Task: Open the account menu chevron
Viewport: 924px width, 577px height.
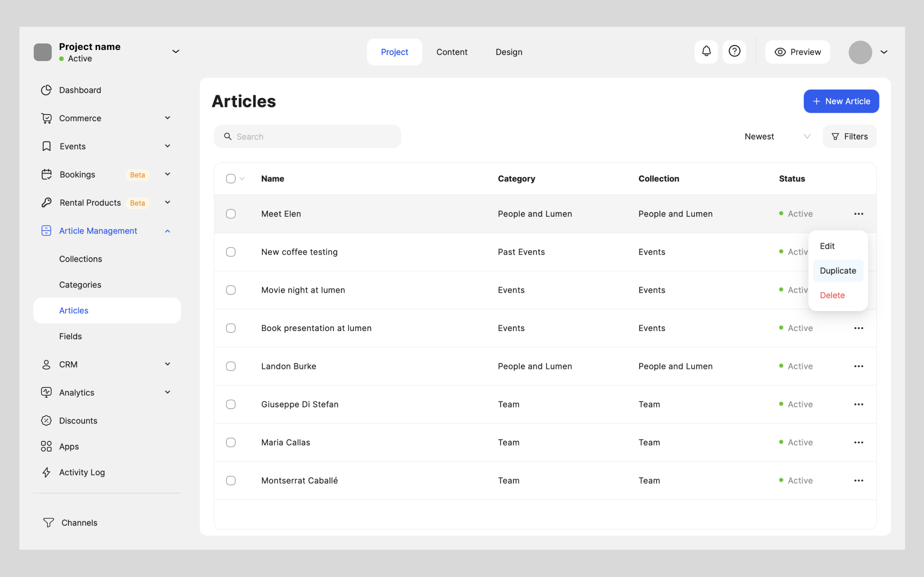Action: click(884, 52)
